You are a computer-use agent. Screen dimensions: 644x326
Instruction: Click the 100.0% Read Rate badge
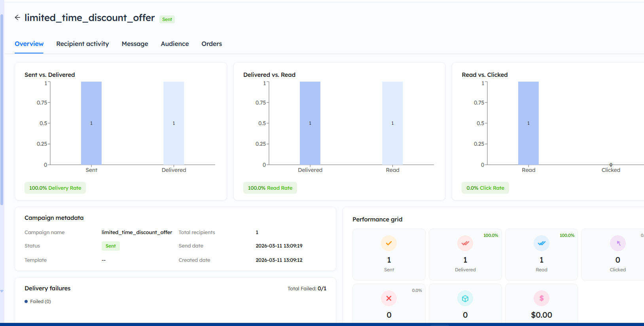[x=270, y=188]
